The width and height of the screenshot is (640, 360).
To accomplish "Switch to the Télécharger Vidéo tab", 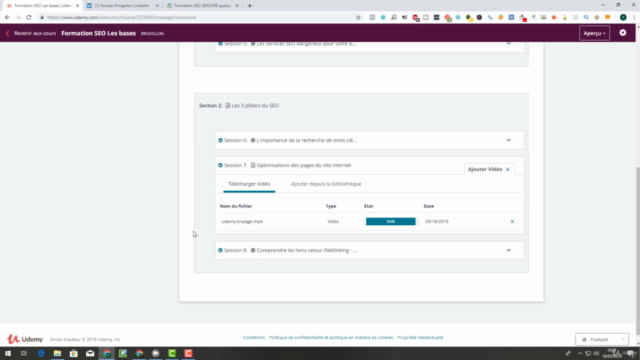I will [x=249, y=184].
